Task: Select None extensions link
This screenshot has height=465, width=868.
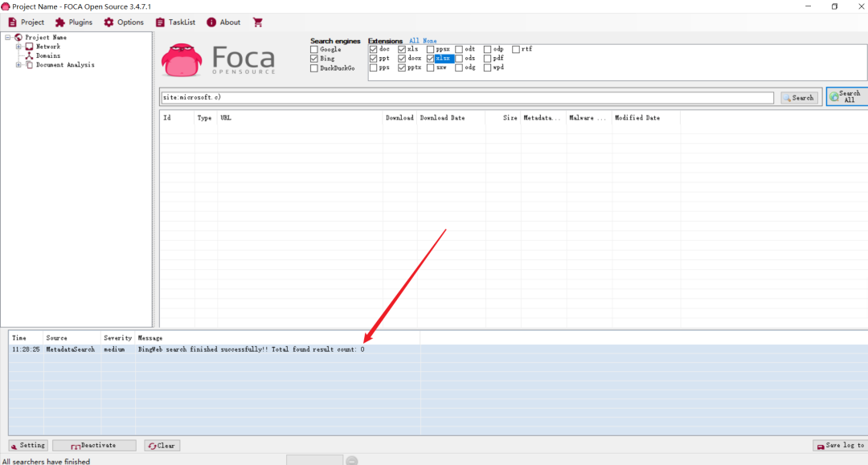Action: [x=429, y=41]
